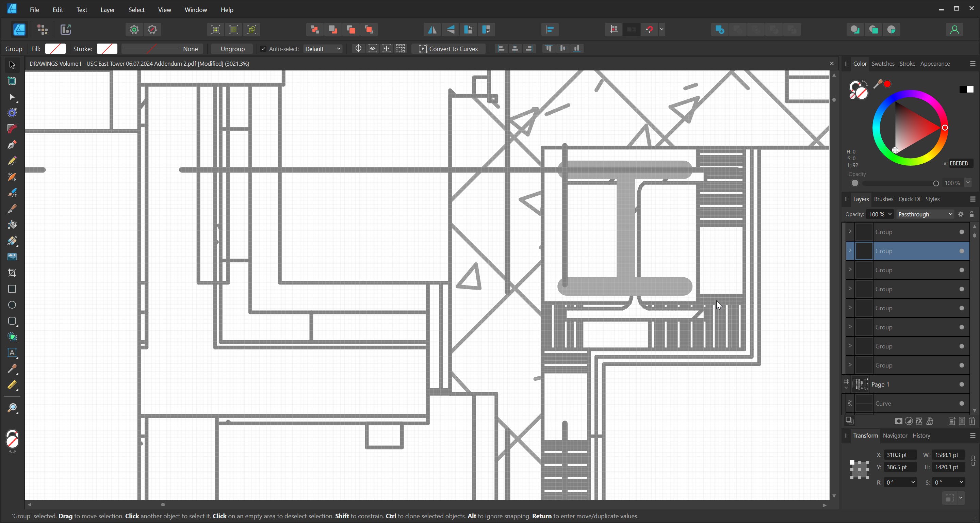The height and width of the screenshot is (523, 980).
Task: Open the File menu
Action: point(34,10)
